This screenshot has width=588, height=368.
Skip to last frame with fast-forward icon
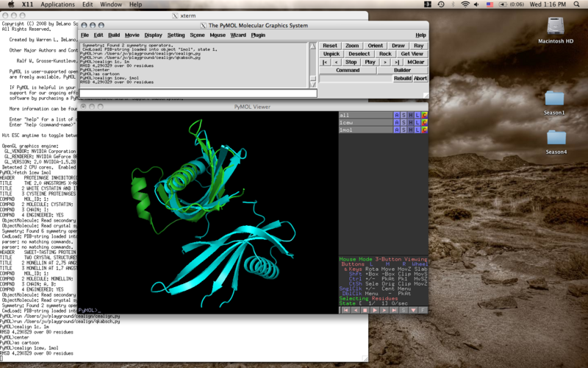tap(394, 311)
